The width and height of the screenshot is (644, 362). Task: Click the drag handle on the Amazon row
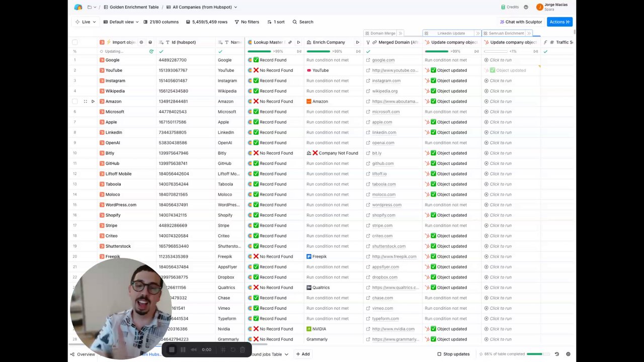(x=85, y=102)
